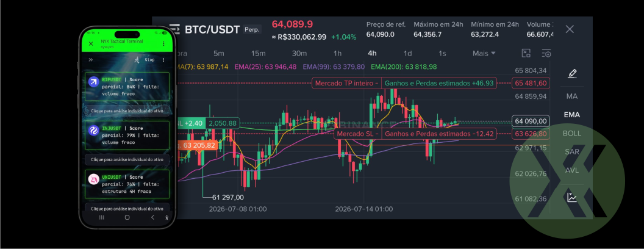Close the BTC/USDT chart panel
Screen dimensions: 644x249
tap(570, 29)
